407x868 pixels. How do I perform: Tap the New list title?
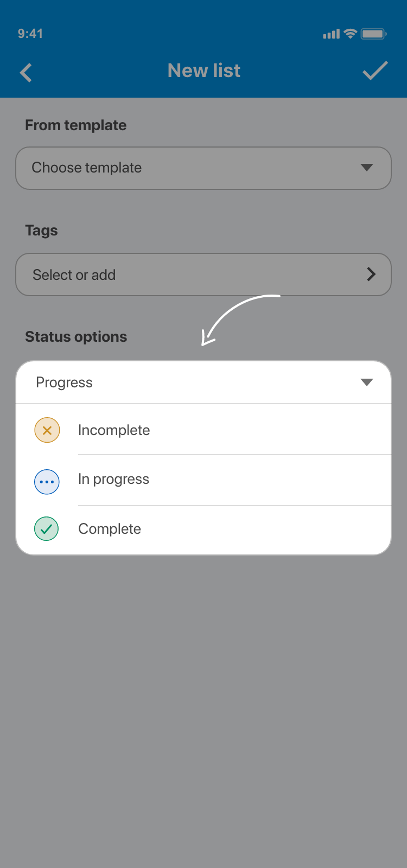(204, 71)
